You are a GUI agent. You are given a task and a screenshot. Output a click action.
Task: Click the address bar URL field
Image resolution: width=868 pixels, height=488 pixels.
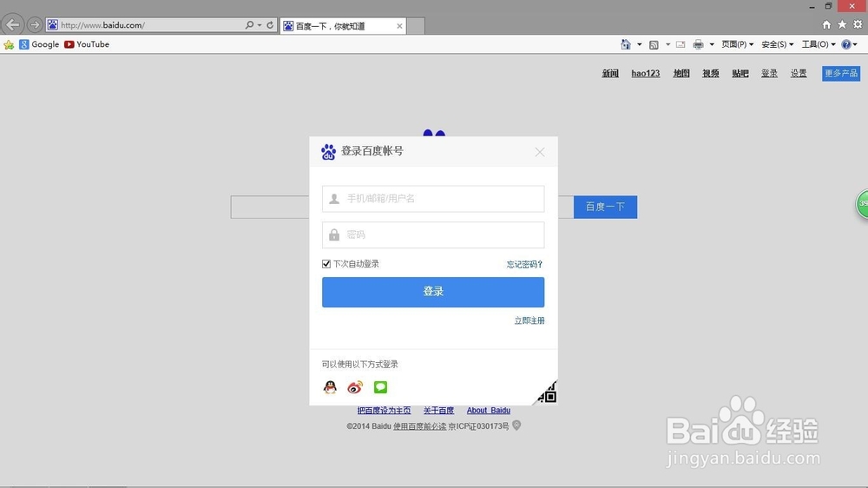150,25
